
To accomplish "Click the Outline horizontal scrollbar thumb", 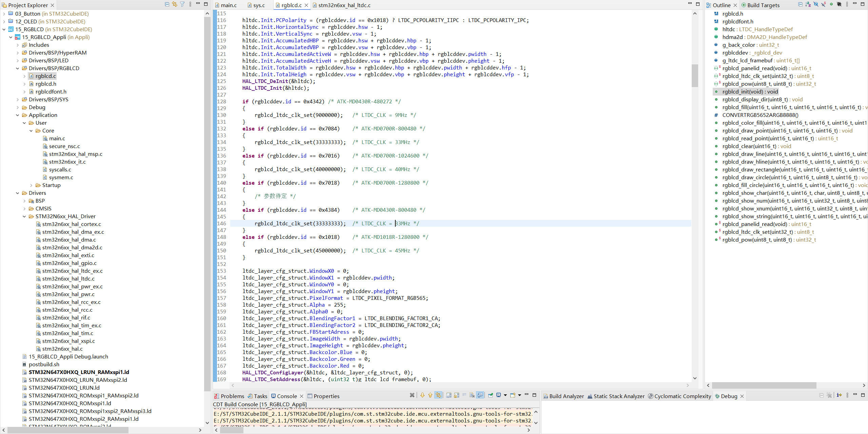I will pyautogui.click(x=764, y=386).
